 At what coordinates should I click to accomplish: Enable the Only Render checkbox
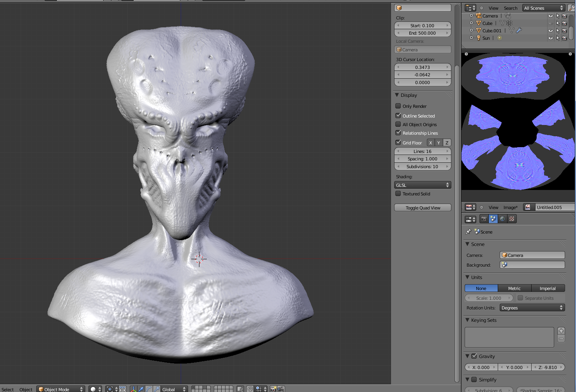(x=398, y=106)
